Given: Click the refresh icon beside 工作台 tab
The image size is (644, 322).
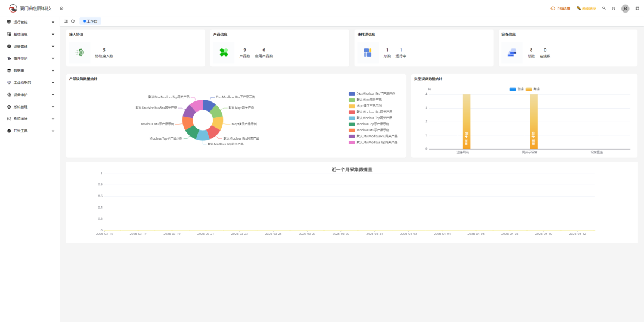Looking at the screenshot, I should (73, 21).
